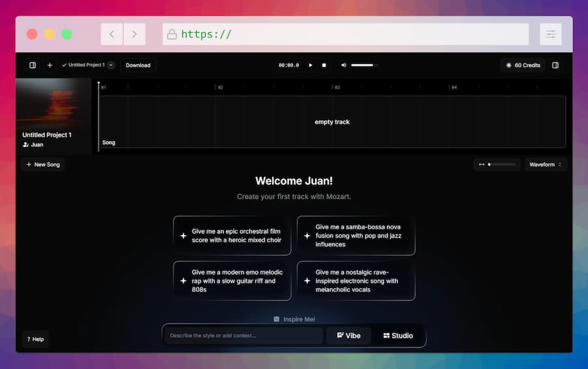Choose the samba-bossa nova fusion prompt
The width and height of the screenshot is (588, 369).
(x=356, y=236)
